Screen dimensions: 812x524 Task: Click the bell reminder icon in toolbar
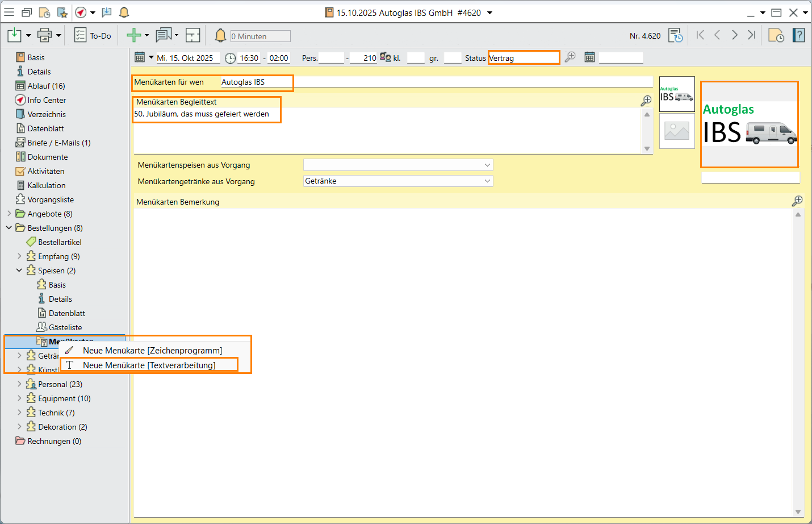tap(220, 36)
